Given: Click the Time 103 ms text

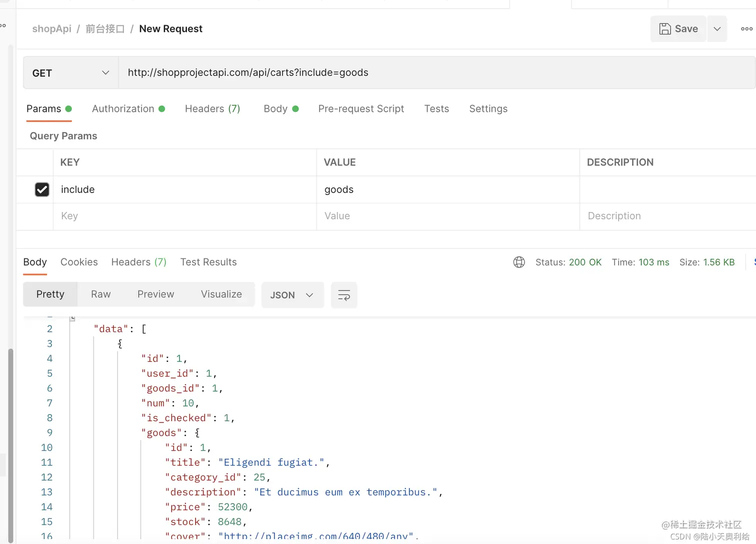Looking at the screenshot, I should point(640,262).
